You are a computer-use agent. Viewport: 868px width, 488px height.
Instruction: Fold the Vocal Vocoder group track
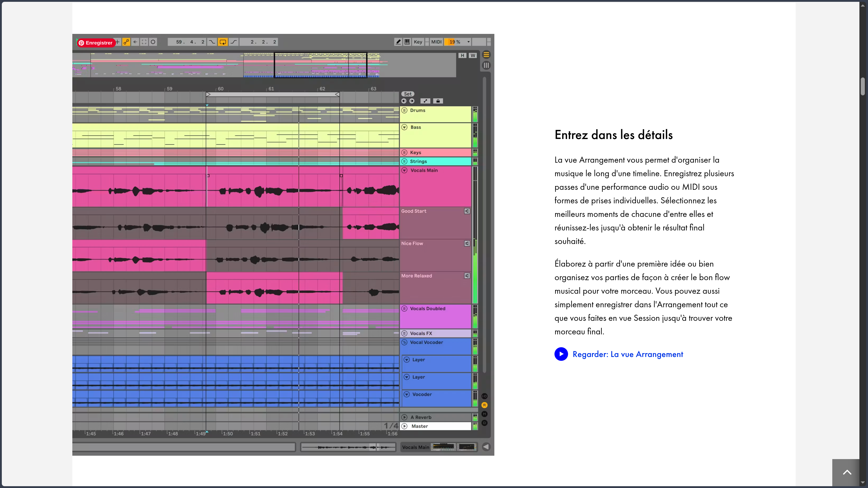pos(404,343)
